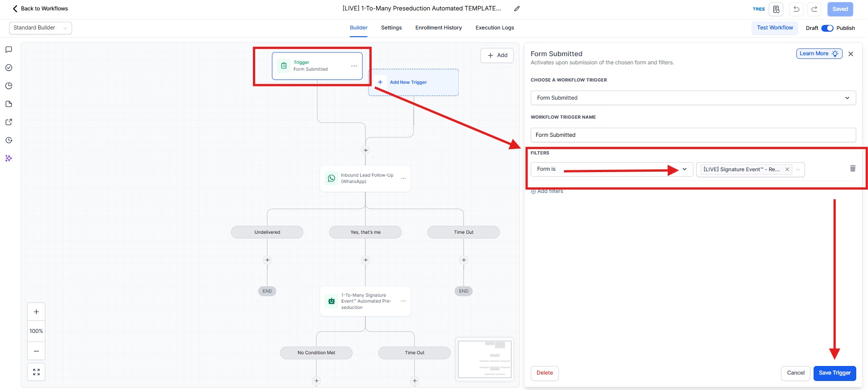Open the AI sparkle icon in left sidebar

pyautogui.click(x=9, y=159)
